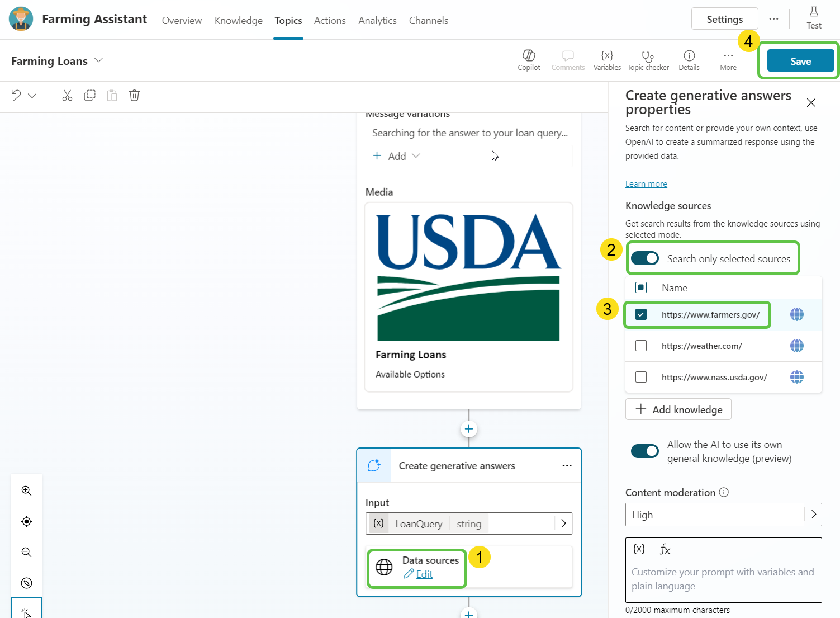Open the Analytics tab
This screenshot has width=840, height=618.
(x=377, y=21)
